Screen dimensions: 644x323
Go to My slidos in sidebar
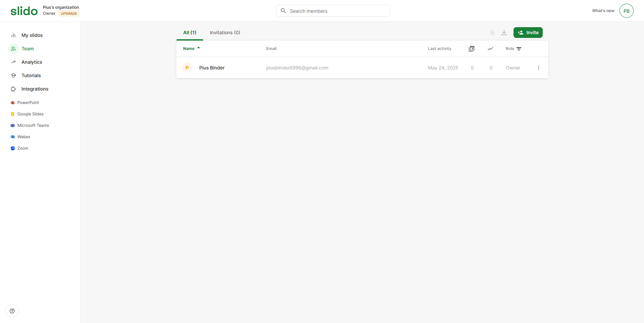(32, 35)
